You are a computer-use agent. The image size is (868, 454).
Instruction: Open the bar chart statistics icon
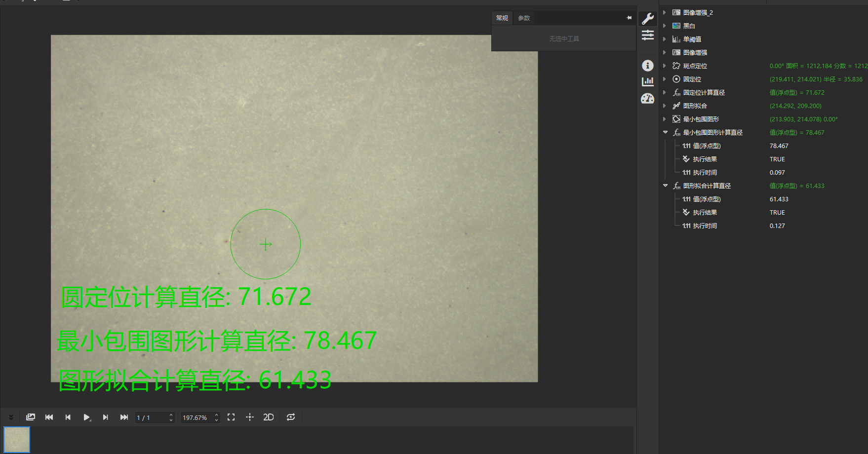coord(647,82)
